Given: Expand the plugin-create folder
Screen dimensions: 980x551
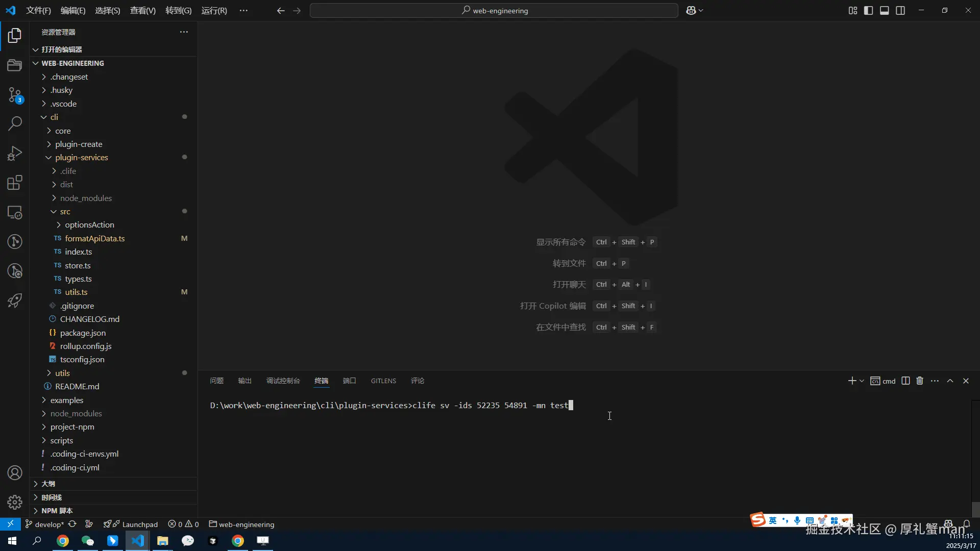Looking at the screenshot, I should coord(79,144).
